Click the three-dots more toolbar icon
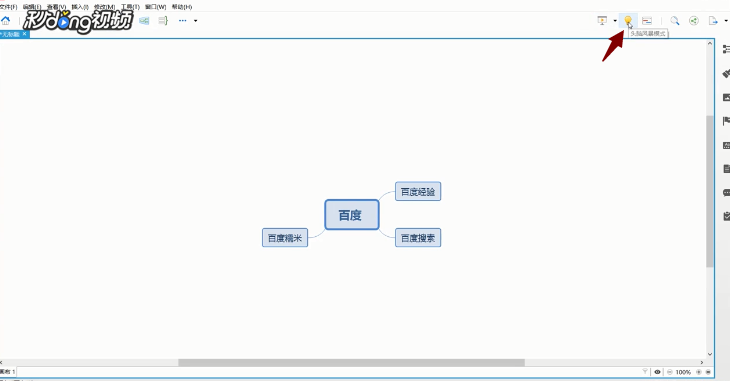The image size is (730, 381). click(182, 20)
